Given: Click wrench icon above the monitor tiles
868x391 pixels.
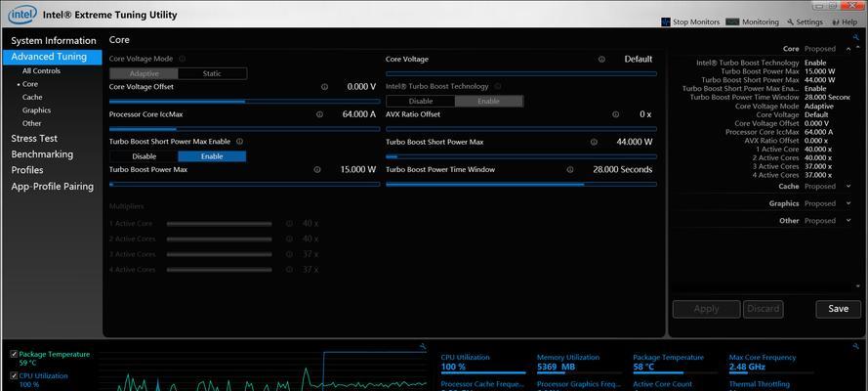Looking at the screenshot, I should point(856,347).
